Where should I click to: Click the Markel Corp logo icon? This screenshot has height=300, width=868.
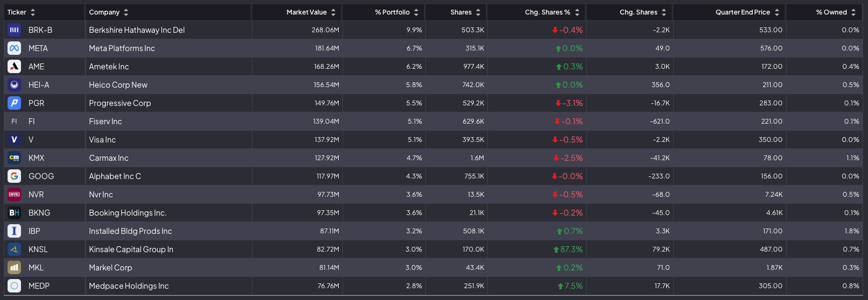[x=14, y=268]
